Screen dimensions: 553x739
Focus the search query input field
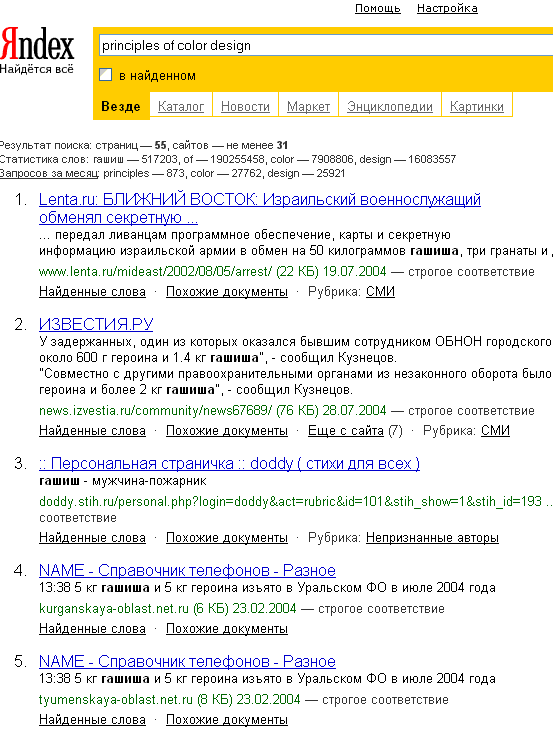326,46
